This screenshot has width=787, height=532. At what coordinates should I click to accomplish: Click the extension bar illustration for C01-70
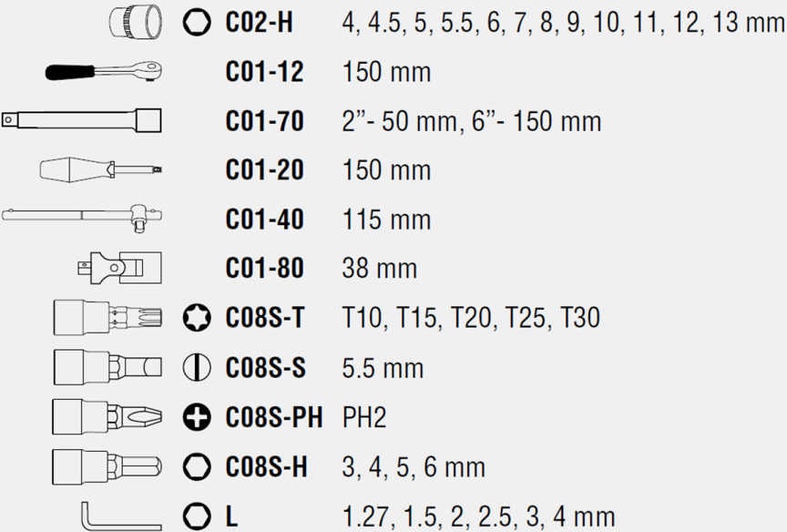[83, 120]
